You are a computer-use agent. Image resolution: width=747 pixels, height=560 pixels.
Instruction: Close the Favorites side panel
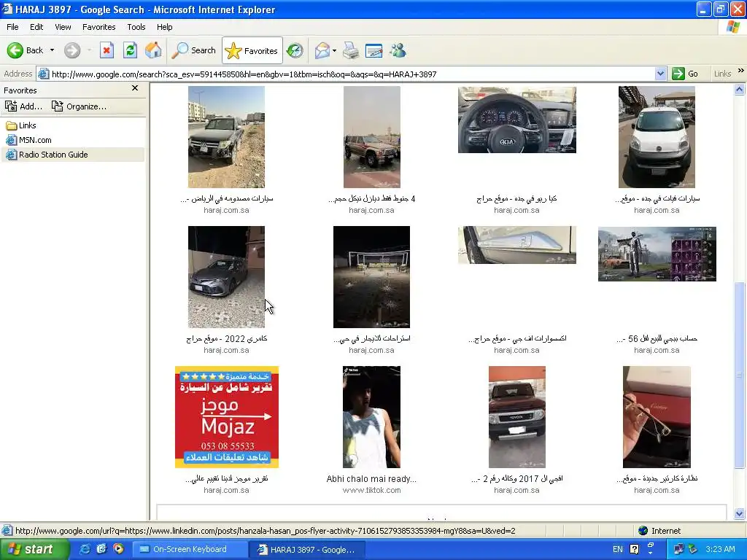[135, 88]
